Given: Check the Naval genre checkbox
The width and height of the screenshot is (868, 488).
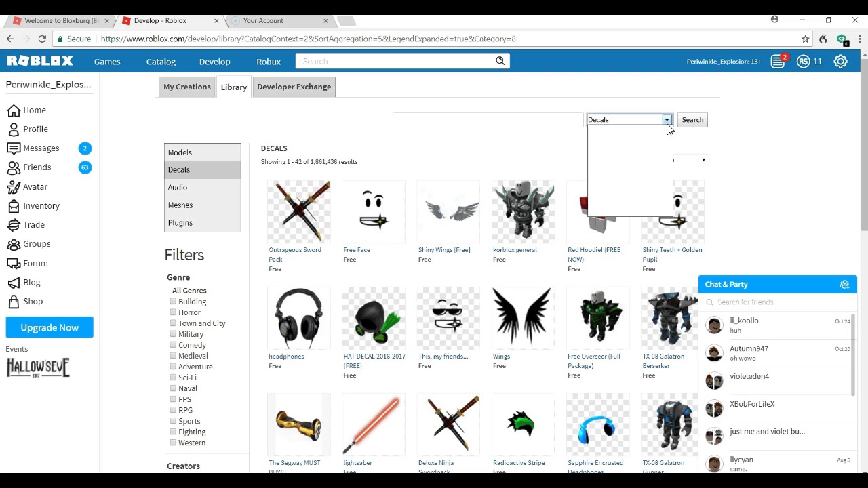Looking at the screenshot, I should [x=173, y=388].
